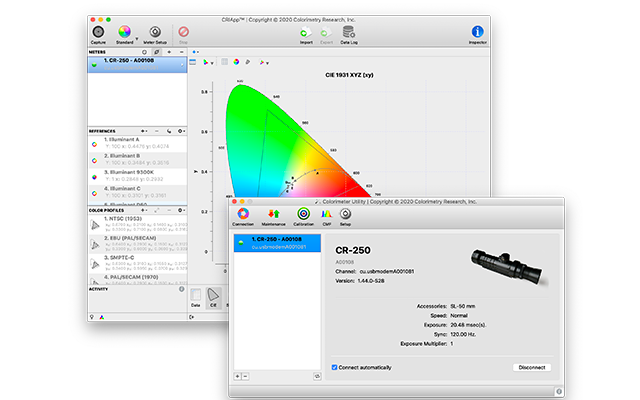Select meter CR-250 - A00108 in CRIApp

coord(138,64)
